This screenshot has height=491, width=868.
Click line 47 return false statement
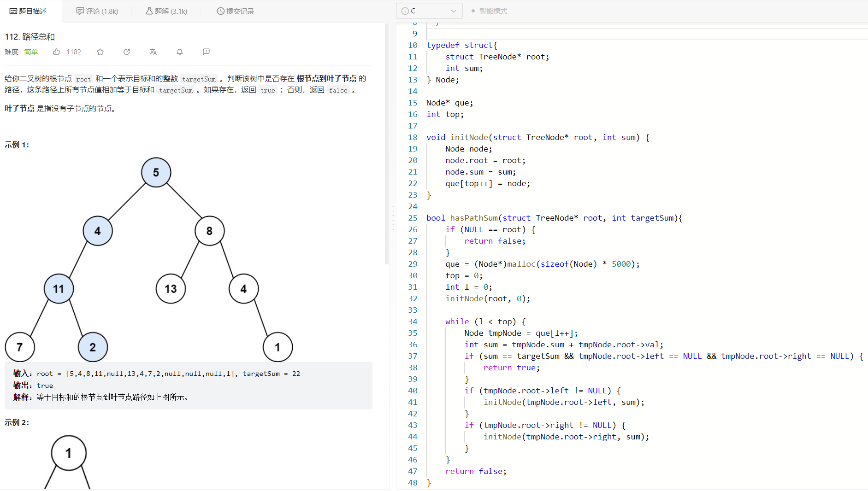point(476,471)
